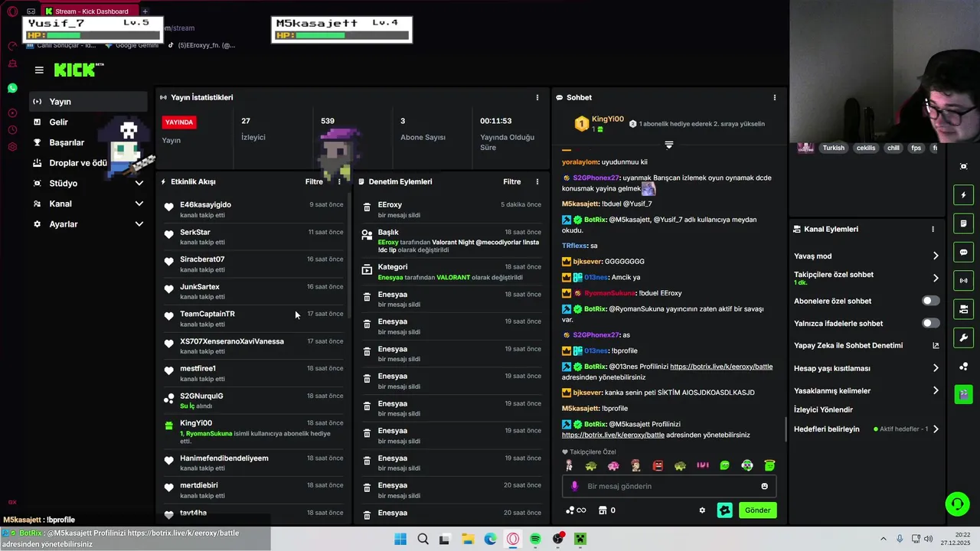The width and height of the screenshot is (980, 551).
Task: Click the voice microphone icon in chat input
Action: (x=575, y=486)
